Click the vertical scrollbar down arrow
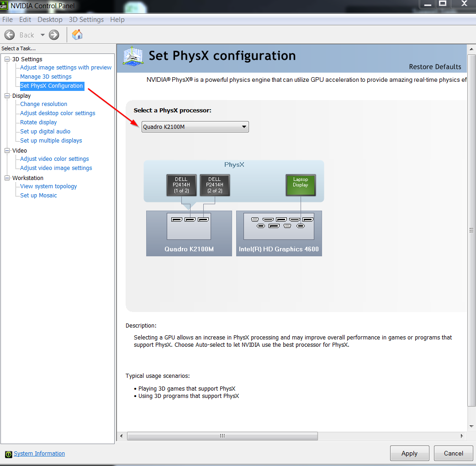 pos(471,426)
